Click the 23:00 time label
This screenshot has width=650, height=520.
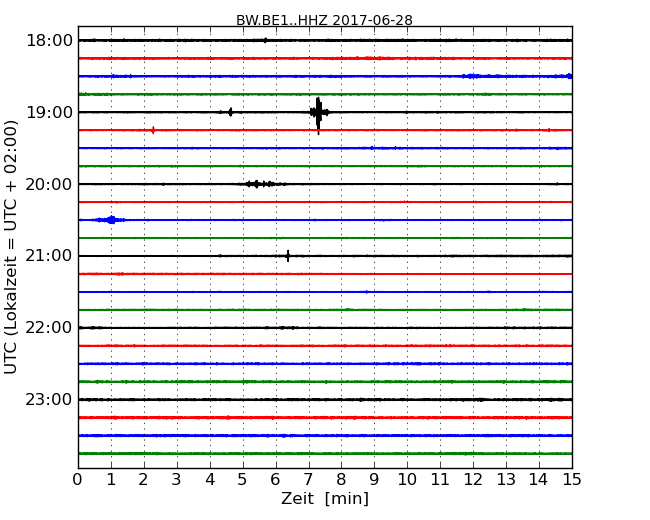point(49,399)
